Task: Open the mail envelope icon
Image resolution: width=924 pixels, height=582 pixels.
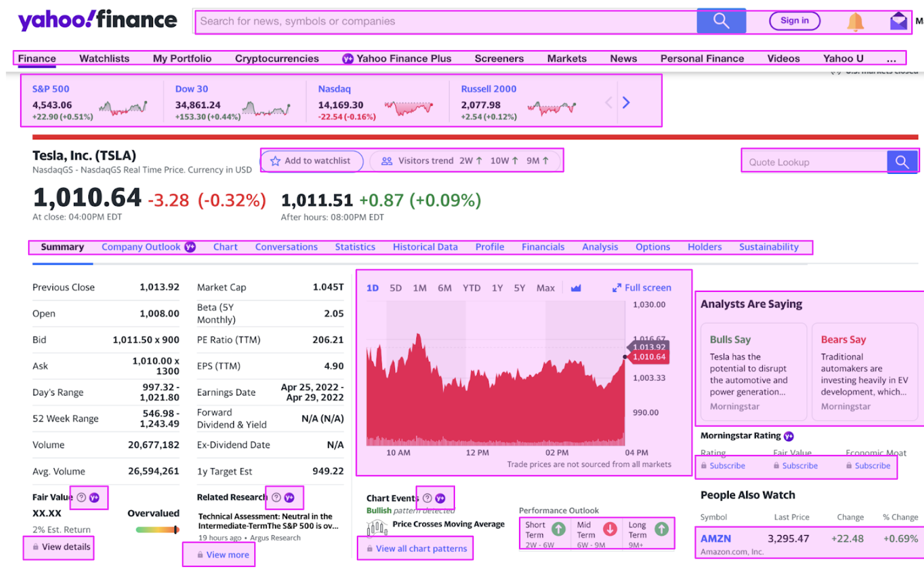Action: (899, 21)
